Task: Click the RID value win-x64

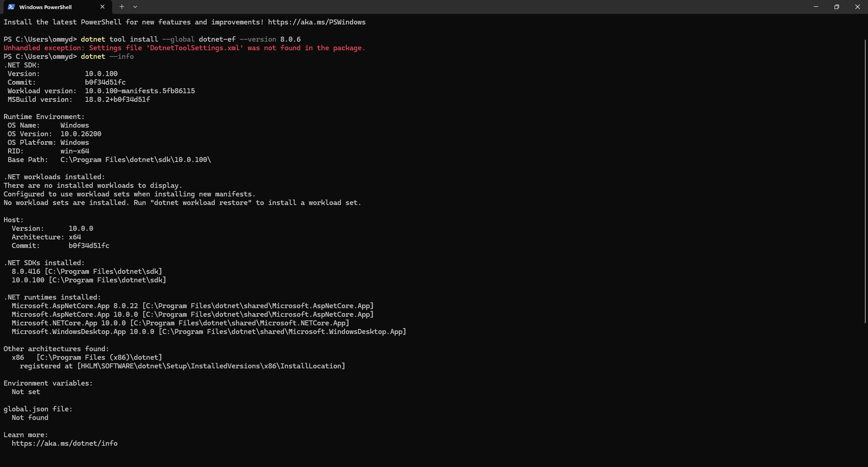Action: point(75,151)
